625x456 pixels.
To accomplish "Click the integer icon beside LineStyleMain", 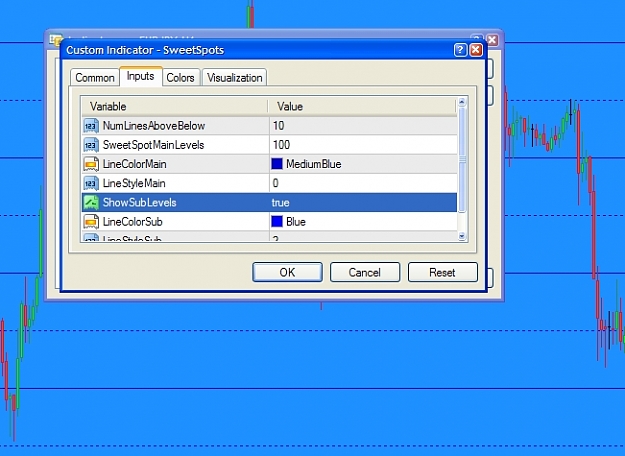I will coord(91,183).
